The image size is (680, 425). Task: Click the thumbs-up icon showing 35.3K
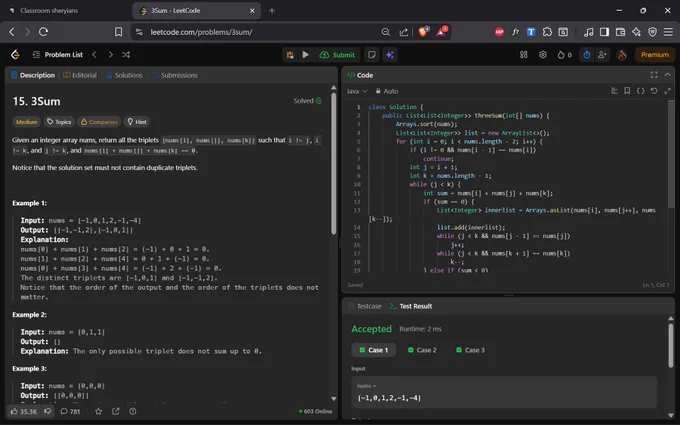pyautogui.click(x=24, y=411)
